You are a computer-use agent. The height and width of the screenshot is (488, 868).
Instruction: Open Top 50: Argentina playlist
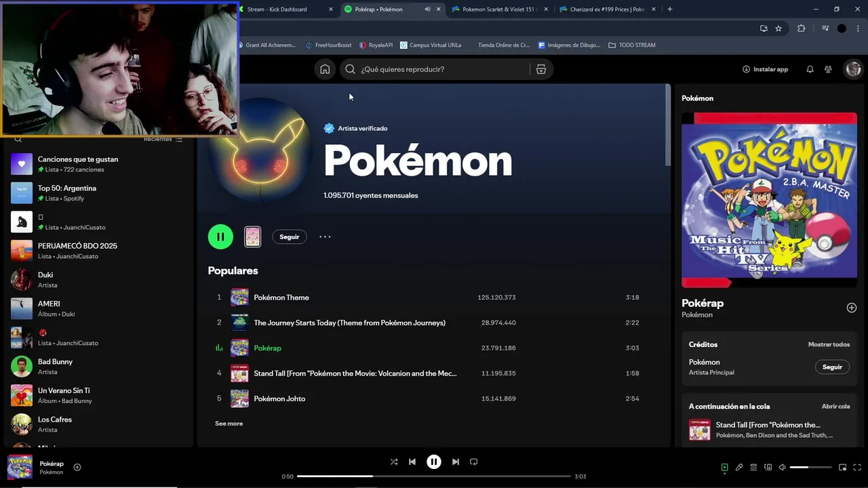coord(98,192)
